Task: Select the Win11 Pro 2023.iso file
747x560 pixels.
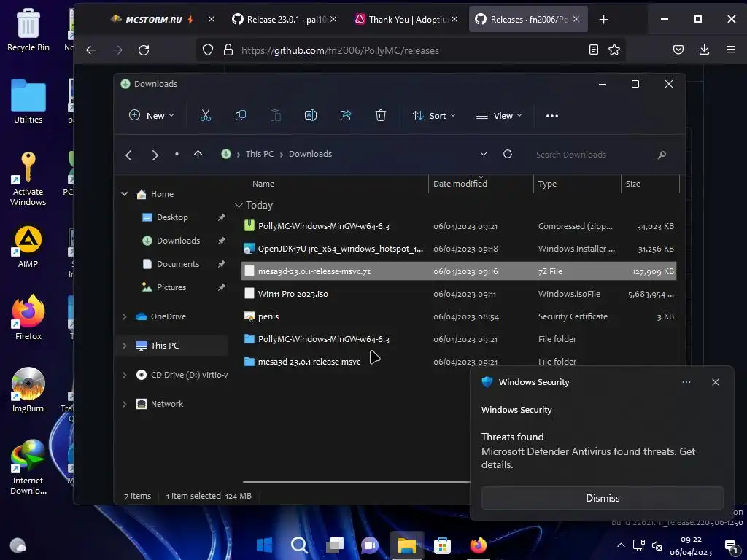Action: pos(459,294)
